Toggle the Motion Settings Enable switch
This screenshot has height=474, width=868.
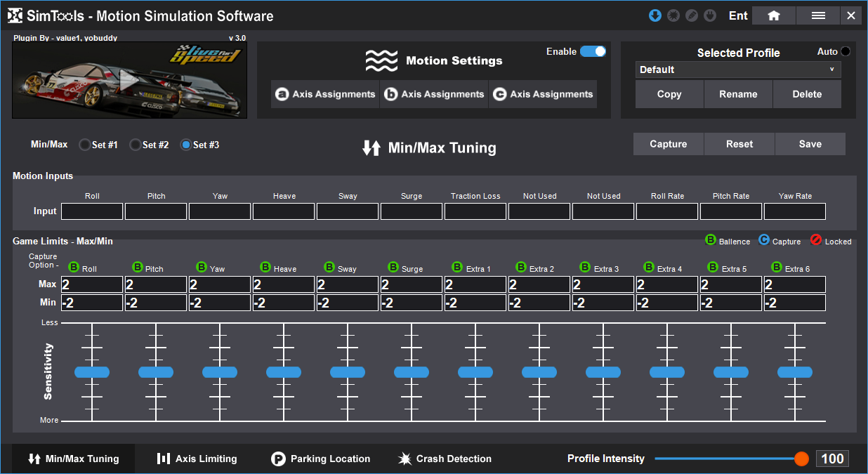[593, 51]
